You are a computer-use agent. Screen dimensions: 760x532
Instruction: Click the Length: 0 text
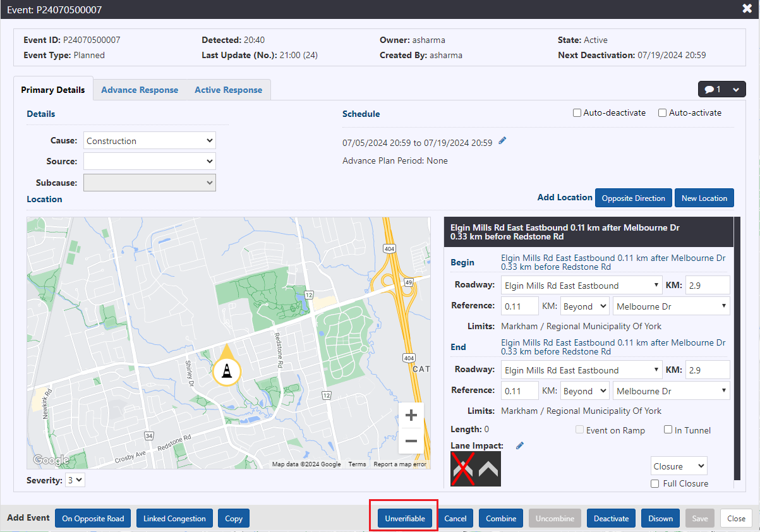(x=469, y=430)
